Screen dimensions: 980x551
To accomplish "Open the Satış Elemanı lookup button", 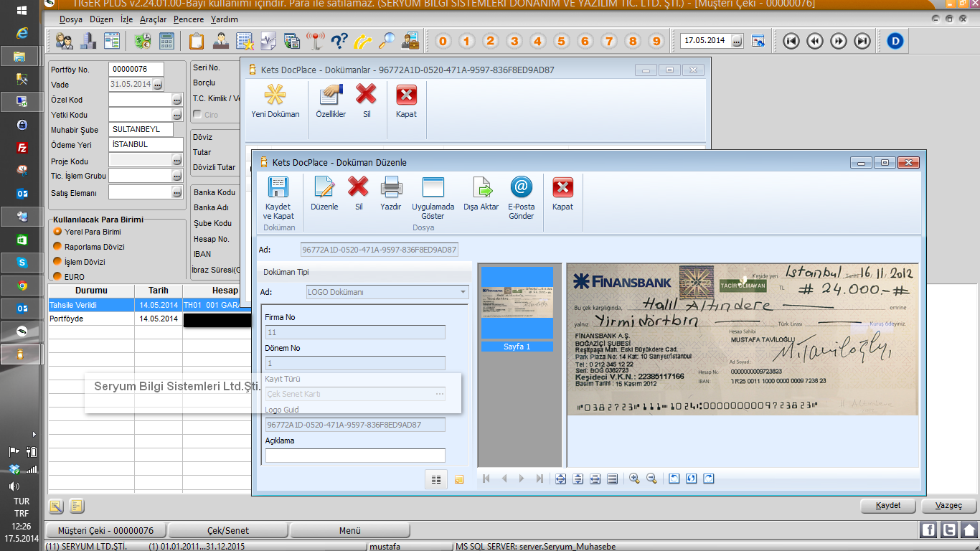I will click(x=176, y=192).
